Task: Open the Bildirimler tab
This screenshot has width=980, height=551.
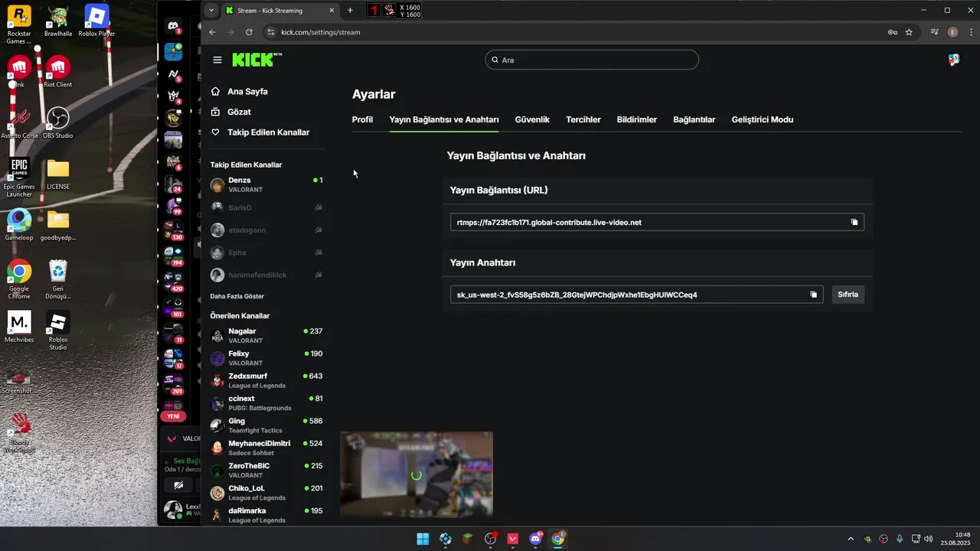Action: point(637,119)
